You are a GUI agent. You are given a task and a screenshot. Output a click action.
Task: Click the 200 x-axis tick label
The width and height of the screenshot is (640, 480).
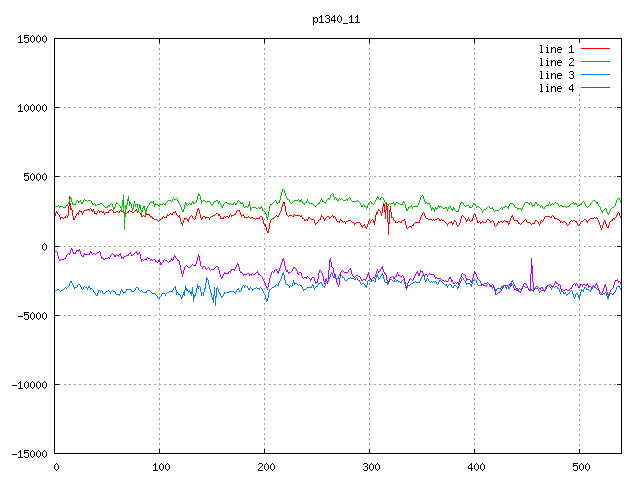(265, 467)
